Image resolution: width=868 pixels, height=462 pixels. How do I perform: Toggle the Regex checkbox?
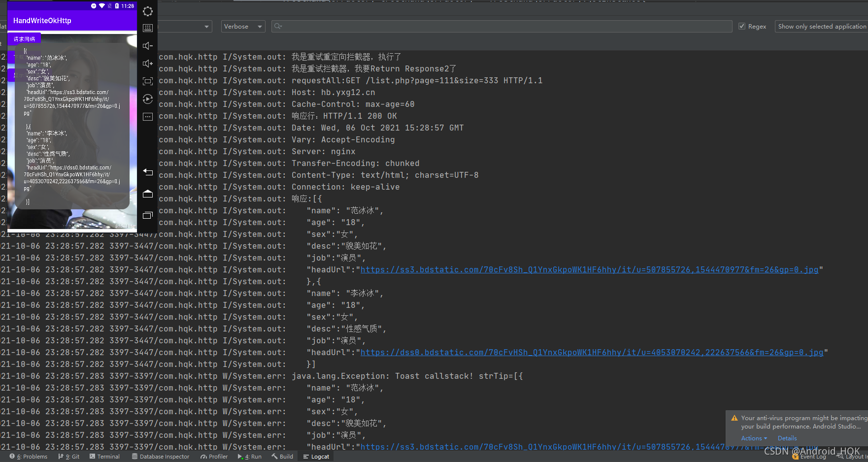click(742, 26)
